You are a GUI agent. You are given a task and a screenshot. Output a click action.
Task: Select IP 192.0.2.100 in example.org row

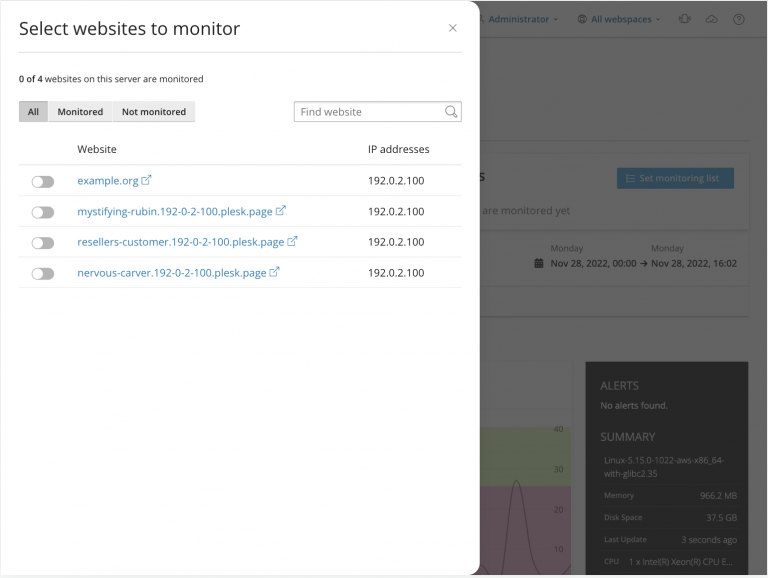pyautogui.click(x=396, y=181)
